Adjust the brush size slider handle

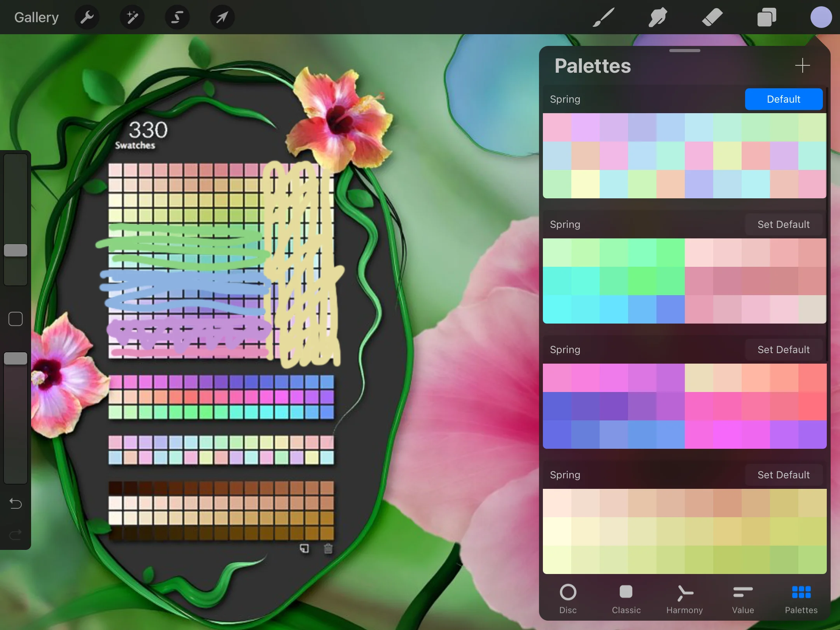16,250
